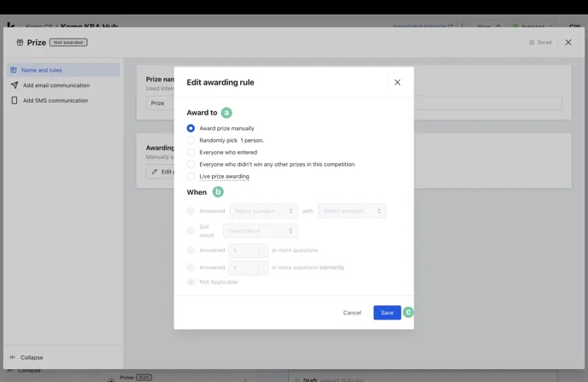Click the paper plane email icon
588x382 pixels.
(15, 85)
